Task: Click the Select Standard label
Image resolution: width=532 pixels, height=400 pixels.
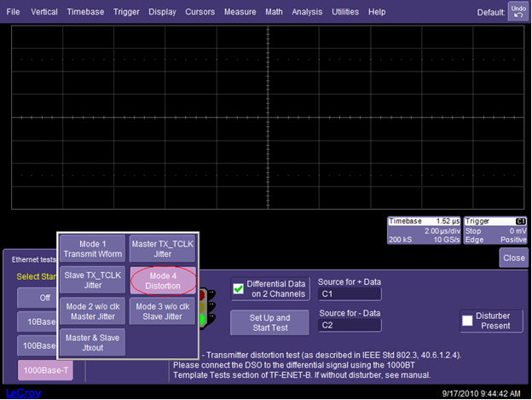Action: click(x=37, y=276)
